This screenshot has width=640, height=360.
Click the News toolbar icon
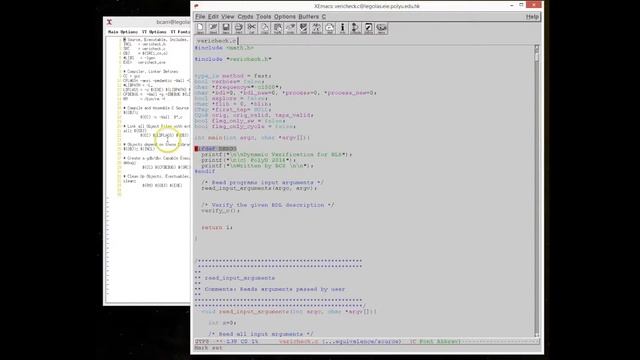tap(382, 28)
